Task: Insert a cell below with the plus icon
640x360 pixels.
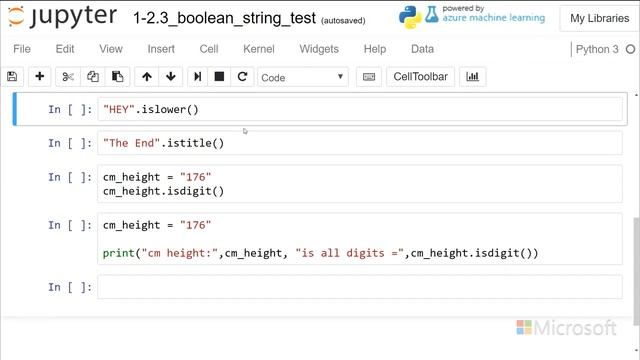Action: 40,76
